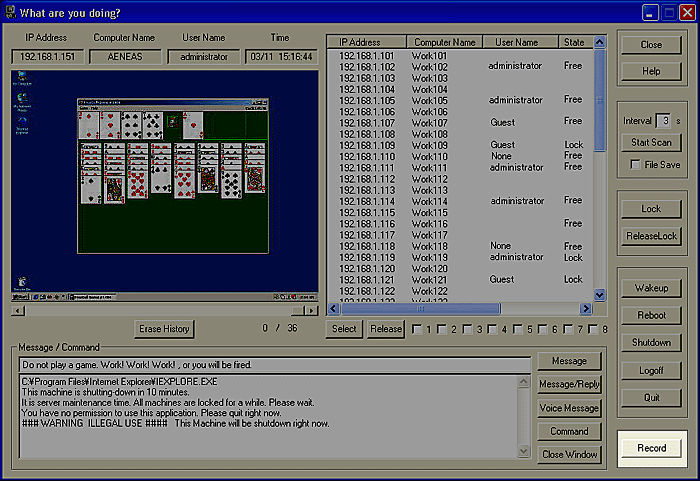Sort by IP Address column header

[x=367, y=42]
